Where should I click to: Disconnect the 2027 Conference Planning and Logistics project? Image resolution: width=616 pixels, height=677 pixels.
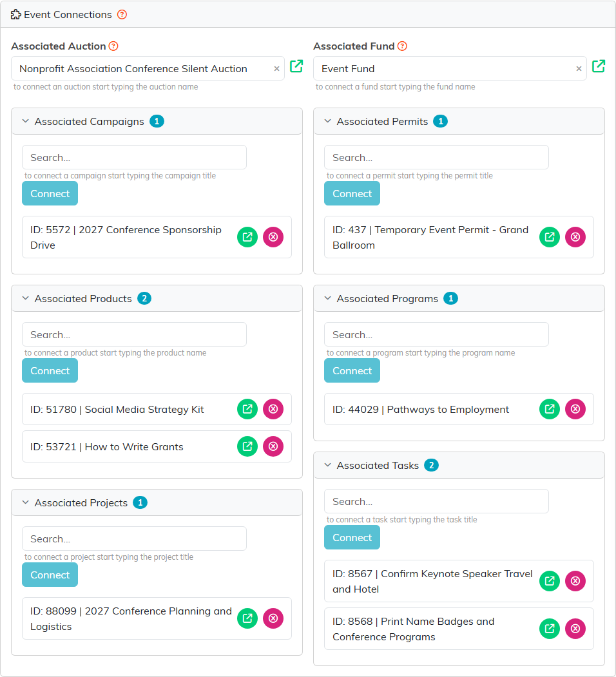coord(273,618)
